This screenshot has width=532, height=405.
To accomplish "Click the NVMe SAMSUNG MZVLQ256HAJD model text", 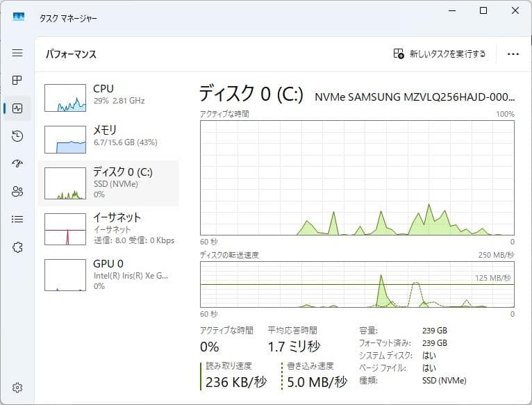I will [x=415, y=97].
